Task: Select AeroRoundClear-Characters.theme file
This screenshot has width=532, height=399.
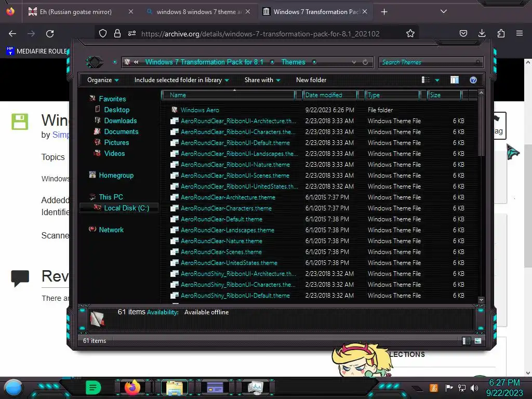Action: pos(226,208)
